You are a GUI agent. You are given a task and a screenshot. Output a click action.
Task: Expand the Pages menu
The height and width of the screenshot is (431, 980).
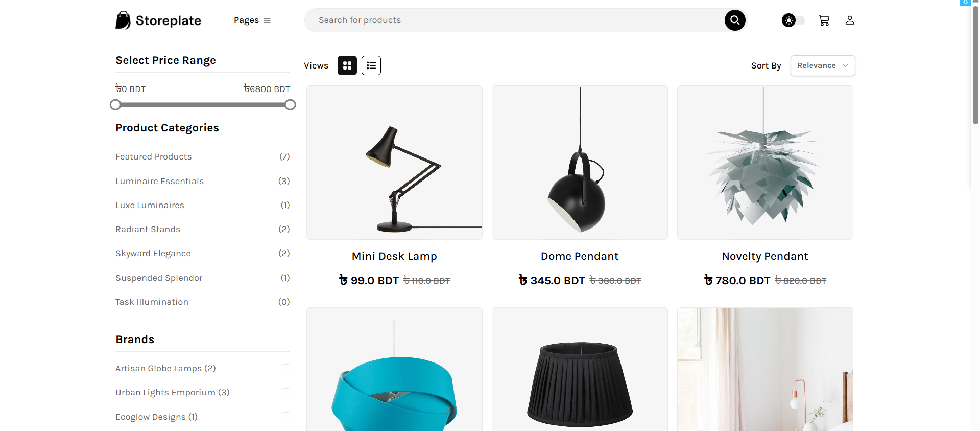(252, 20)
